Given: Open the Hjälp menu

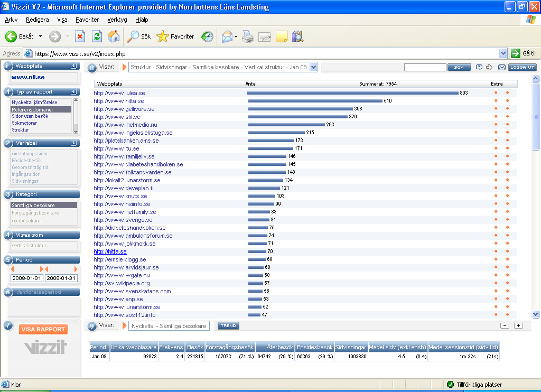Looking at the screenshot, I should [142, 20].
